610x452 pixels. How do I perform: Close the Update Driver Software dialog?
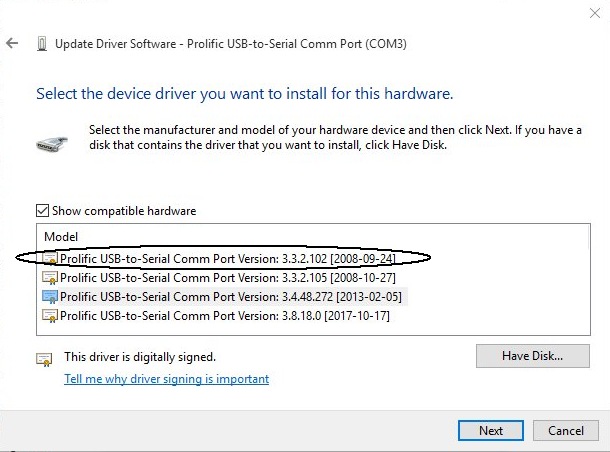point(594,13)
